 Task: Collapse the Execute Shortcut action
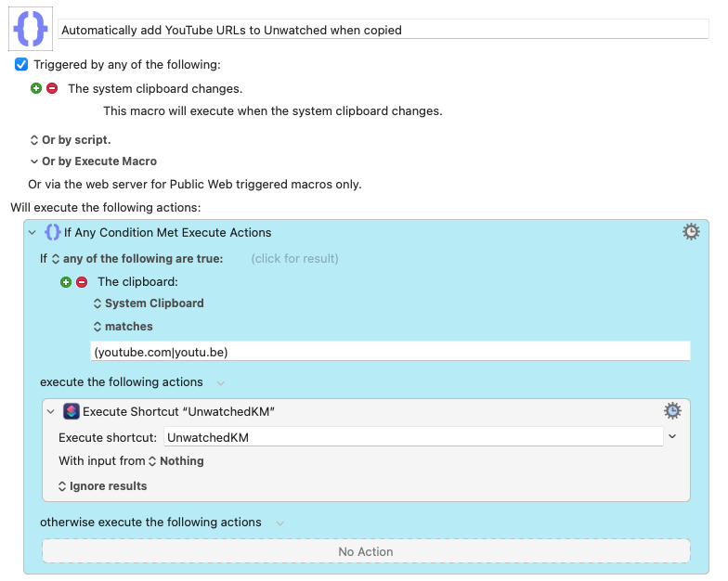(51, 412)
